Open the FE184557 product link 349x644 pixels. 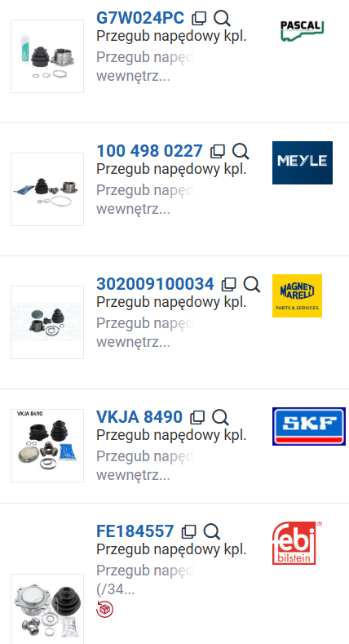coord(135,531)
